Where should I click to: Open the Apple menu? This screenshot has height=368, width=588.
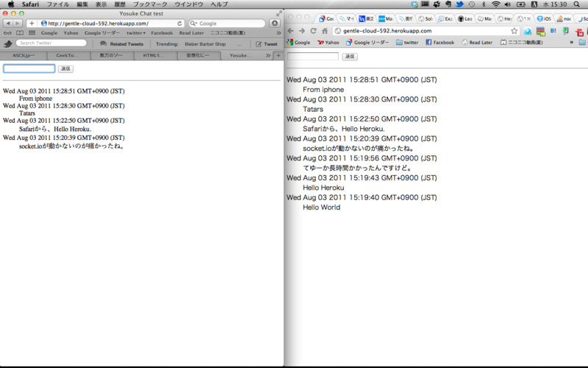11,4
